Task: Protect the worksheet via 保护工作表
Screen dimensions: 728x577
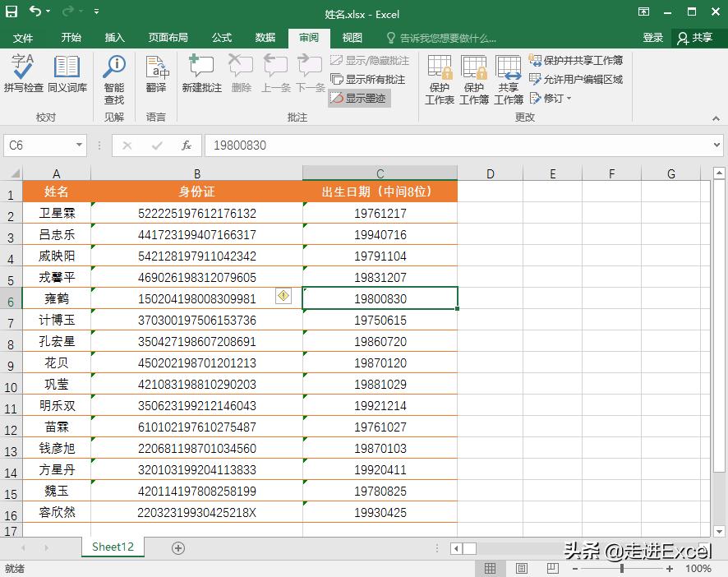Action: click(x=439, y=78)
